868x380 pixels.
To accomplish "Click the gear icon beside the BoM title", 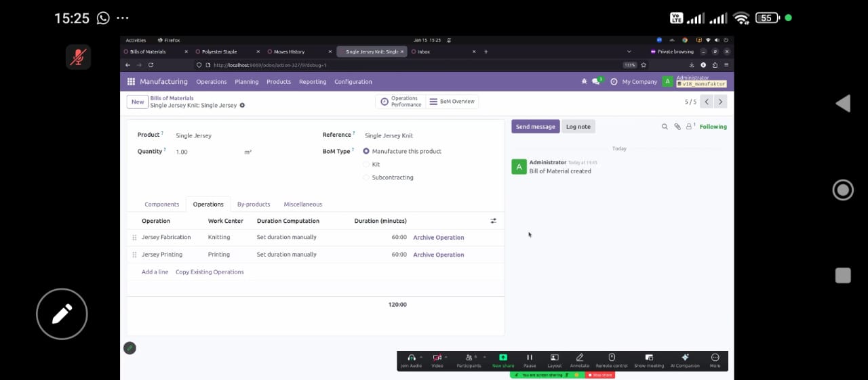I will pyautogui.click(x=242, y=106).
